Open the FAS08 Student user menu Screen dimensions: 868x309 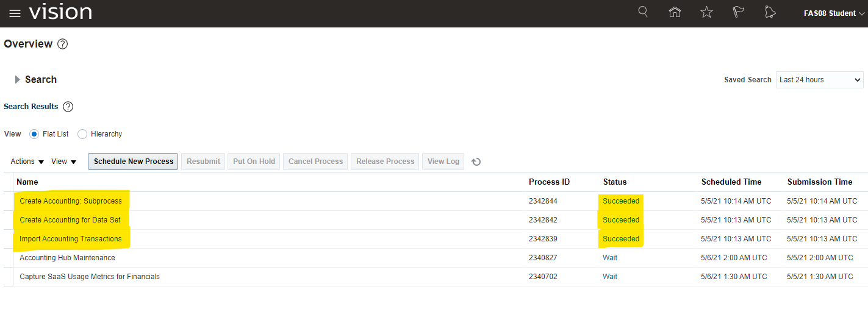tap(833, 13)
